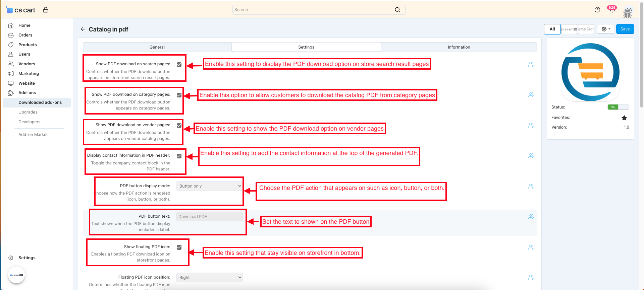This screenshot has height=290, width=644.
Task: Open the notifications bell icon
Action: click(x=612, y=10)
